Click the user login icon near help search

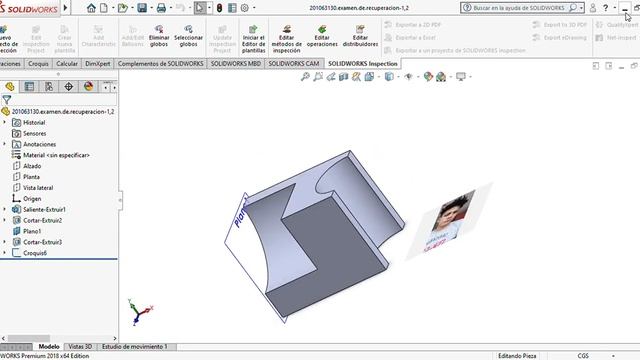click(x=593, y=8)
